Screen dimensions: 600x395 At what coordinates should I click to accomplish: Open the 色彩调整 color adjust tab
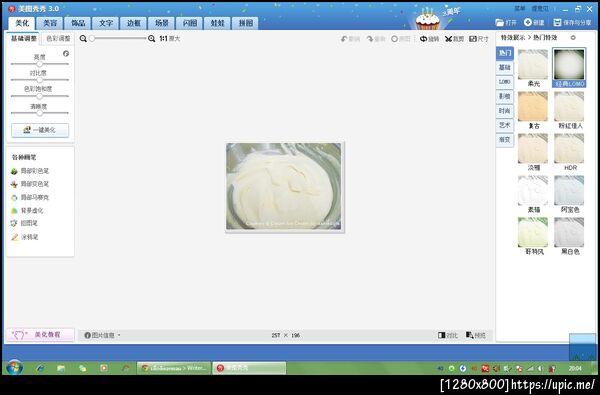(x=58, y=38)
